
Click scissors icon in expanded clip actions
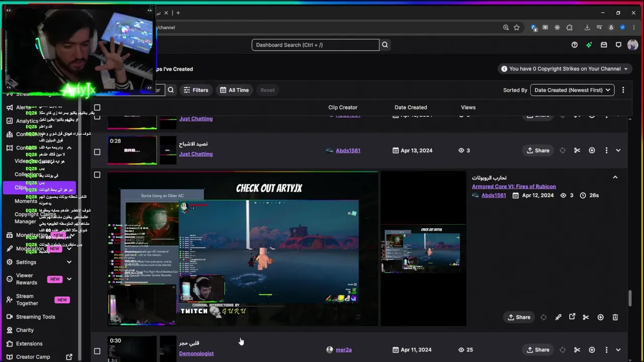point(586,317)
